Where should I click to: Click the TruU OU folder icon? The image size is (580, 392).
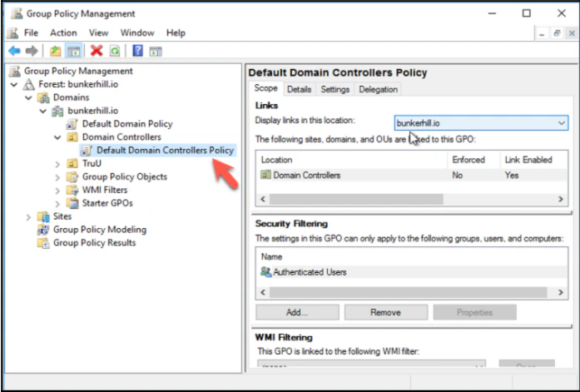[x=72, y=163]
